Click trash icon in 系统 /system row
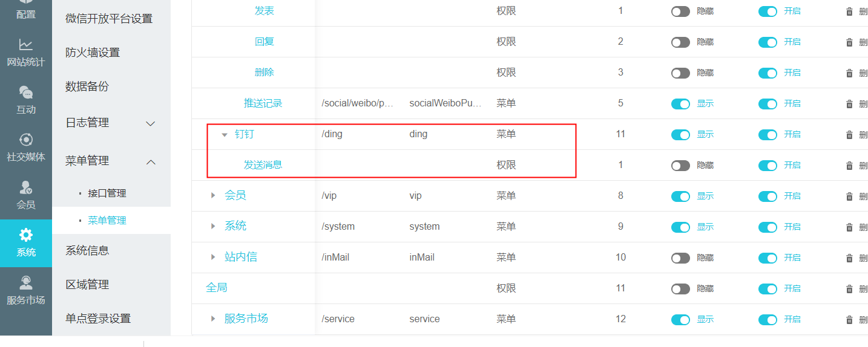 [849, 227]
